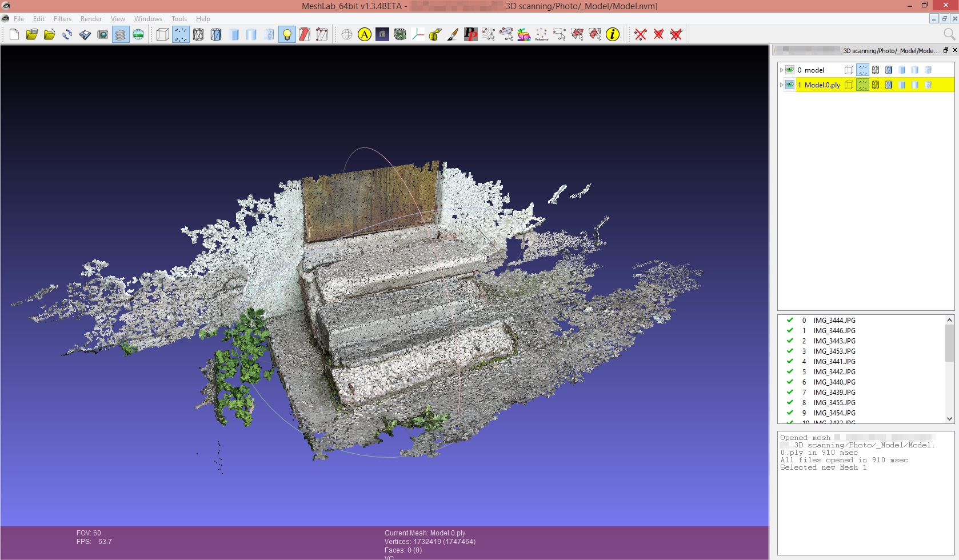Open the axis manipulator tool
Image resolution: width=959 pixels, height=560 pixels.
[418, 35]
